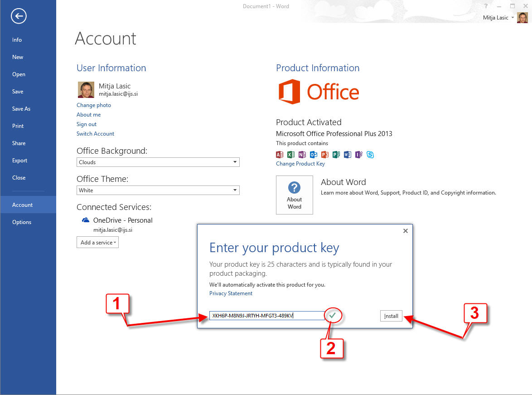
Task: Click the OneDrive cloud icon in Connected Services
Action: pos(86,220)
